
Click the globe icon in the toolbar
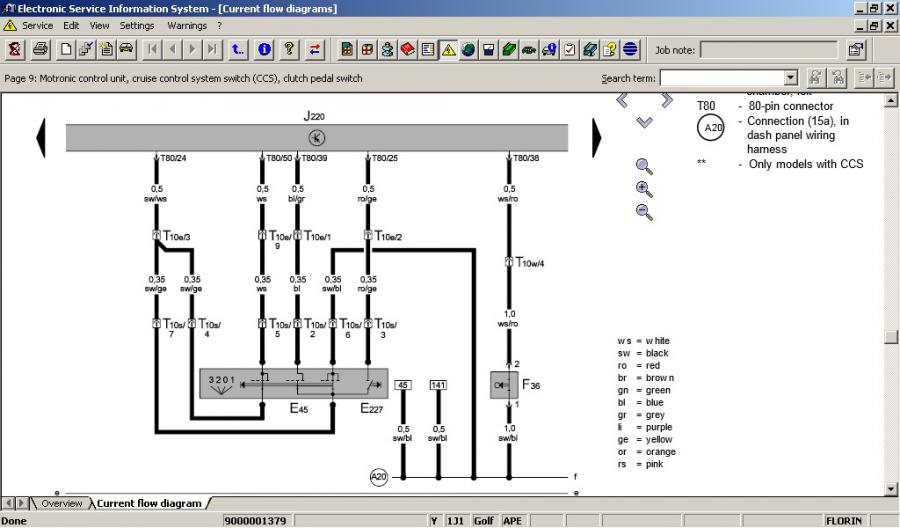point(630,49)
